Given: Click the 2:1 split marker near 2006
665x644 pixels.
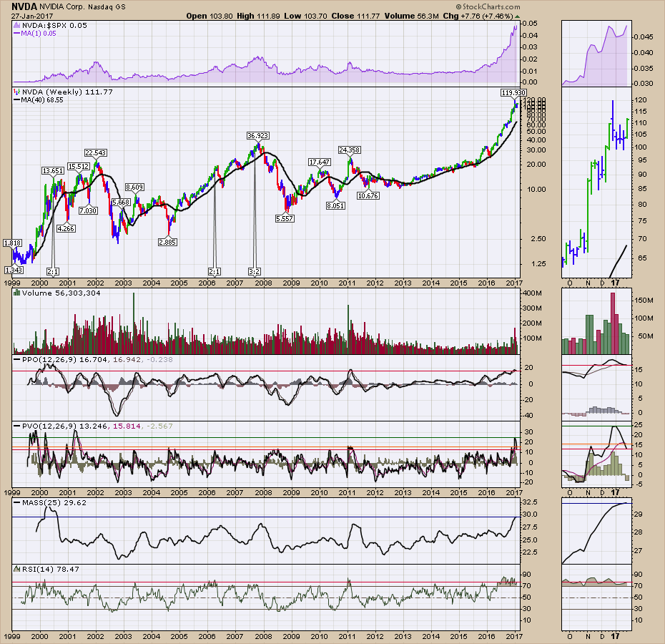Looking at the screenshot, I should (215, 272).
